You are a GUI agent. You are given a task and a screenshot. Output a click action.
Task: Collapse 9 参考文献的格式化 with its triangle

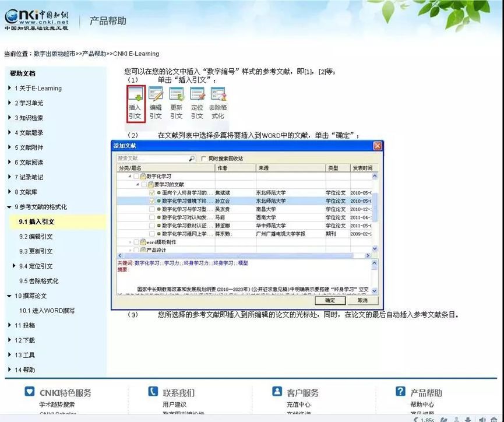coord(9,207)
